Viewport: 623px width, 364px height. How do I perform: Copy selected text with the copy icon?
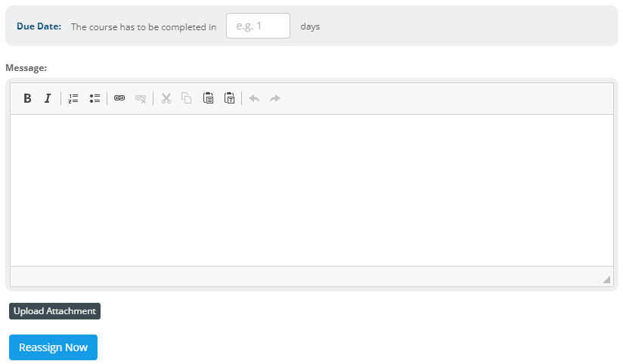[x=187, y=98]
